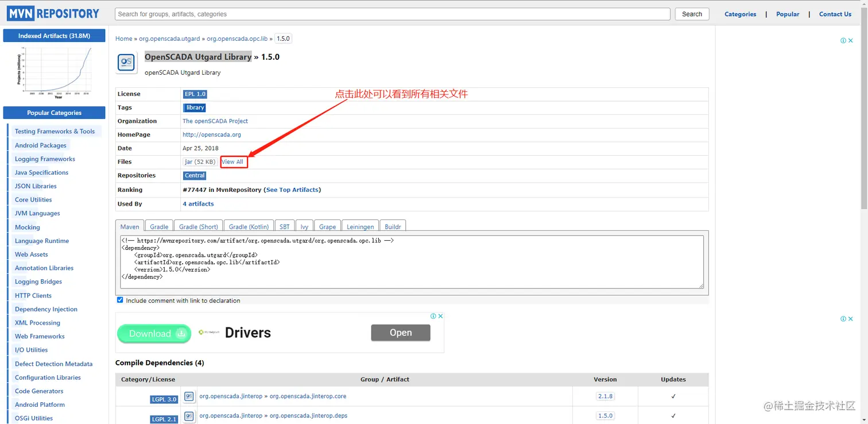Viewport: 868px width, 424px height.
Task: Click the LGPL 2.1 license badge
Action: point(165,419)
